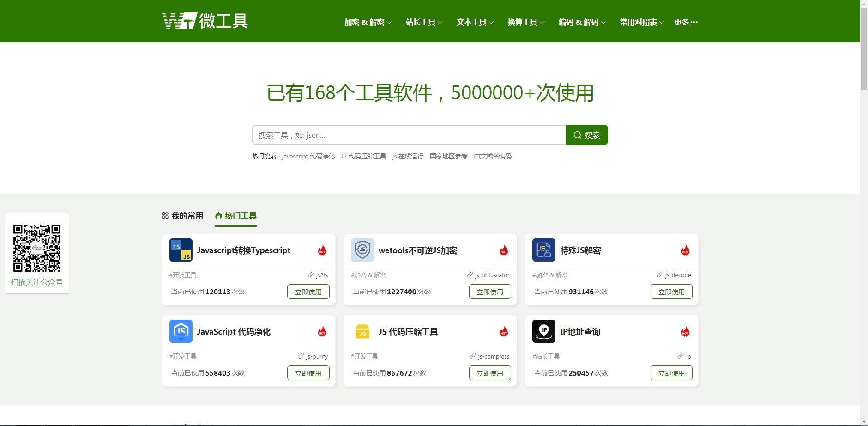
Task: Click hot flame icon on wetools不可逆JS加密 card
Action: click(x=504, y=250)
